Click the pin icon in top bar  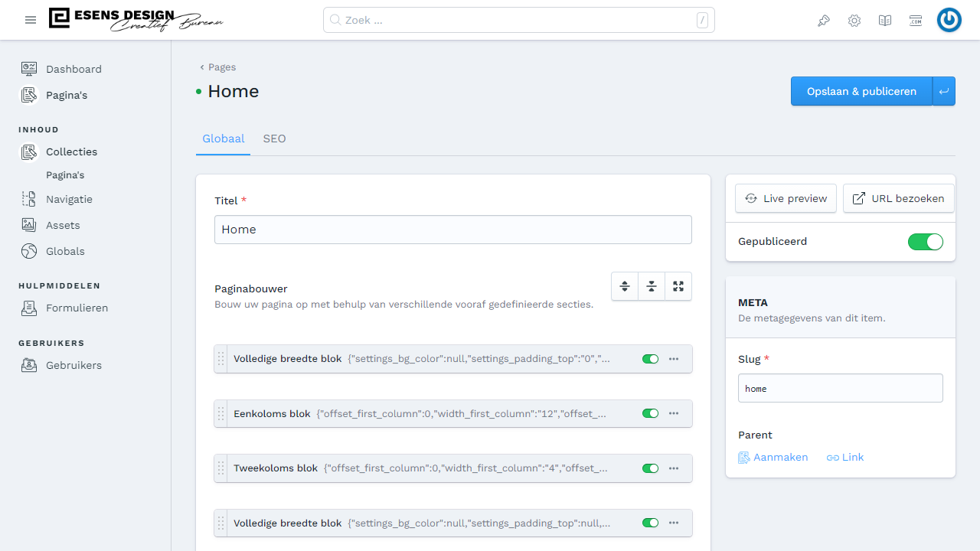tap(824, 21)
